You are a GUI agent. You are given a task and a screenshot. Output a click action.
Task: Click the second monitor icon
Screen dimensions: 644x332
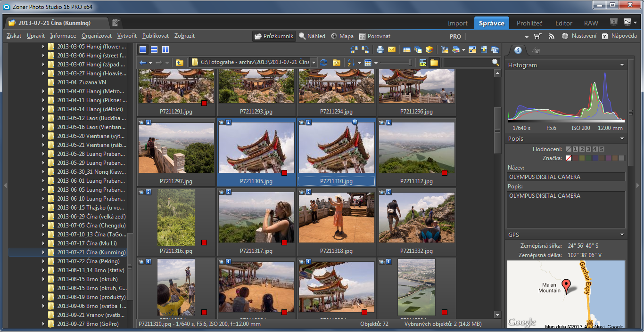point(613,22)
